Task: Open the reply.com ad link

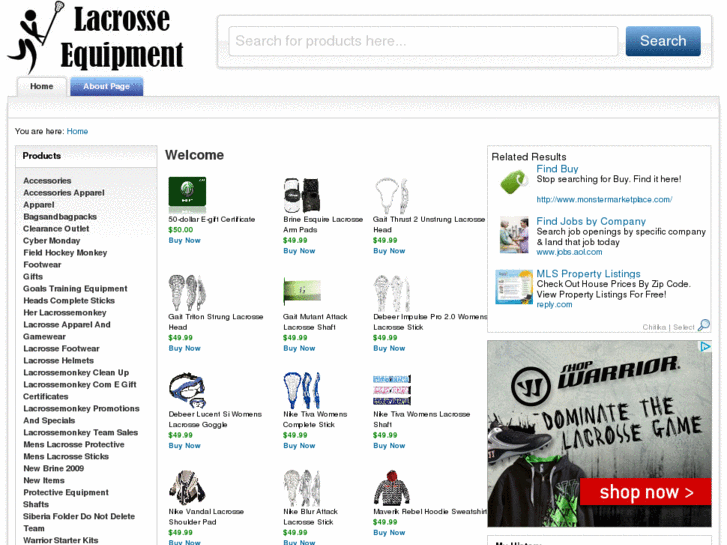Action: pos(554,304)
